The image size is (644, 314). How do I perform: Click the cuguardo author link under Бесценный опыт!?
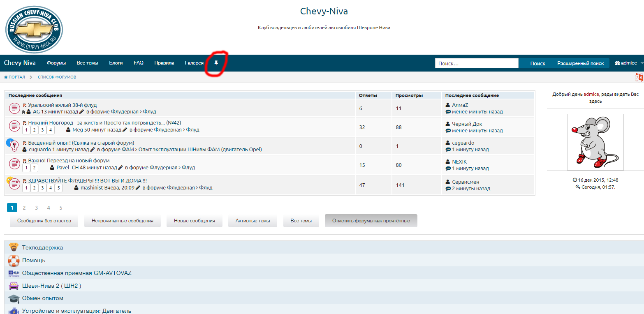(40, 150)
